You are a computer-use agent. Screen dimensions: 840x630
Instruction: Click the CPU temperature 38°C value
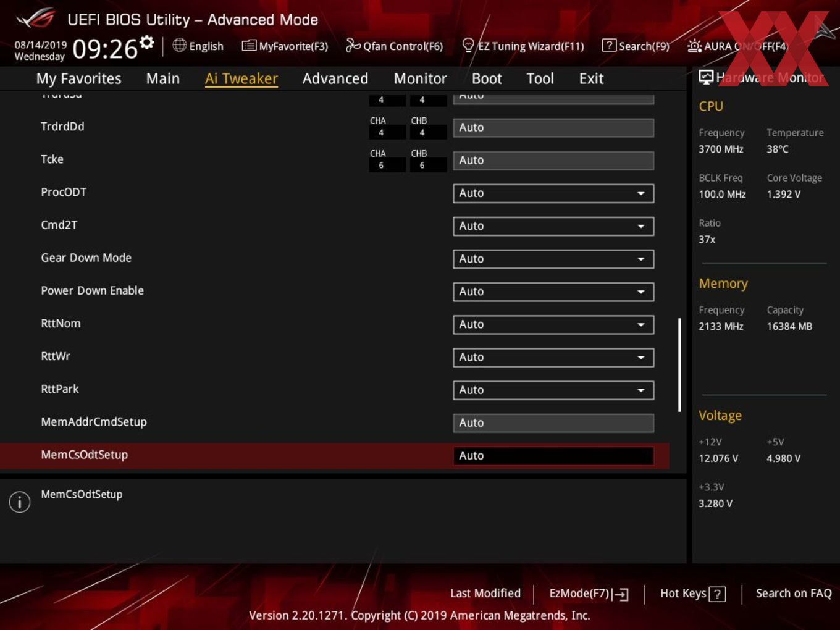tap(778, 149)
